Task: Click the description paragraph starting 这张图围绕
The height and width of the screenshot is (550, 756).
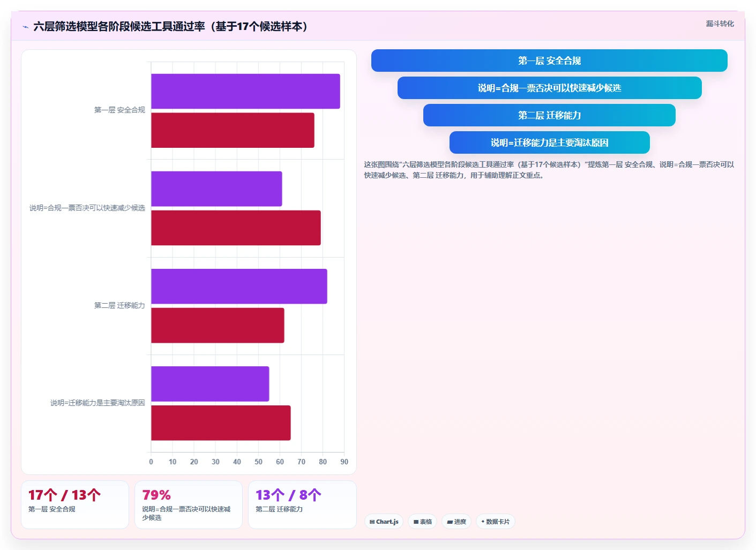Action: click(549, 170)
